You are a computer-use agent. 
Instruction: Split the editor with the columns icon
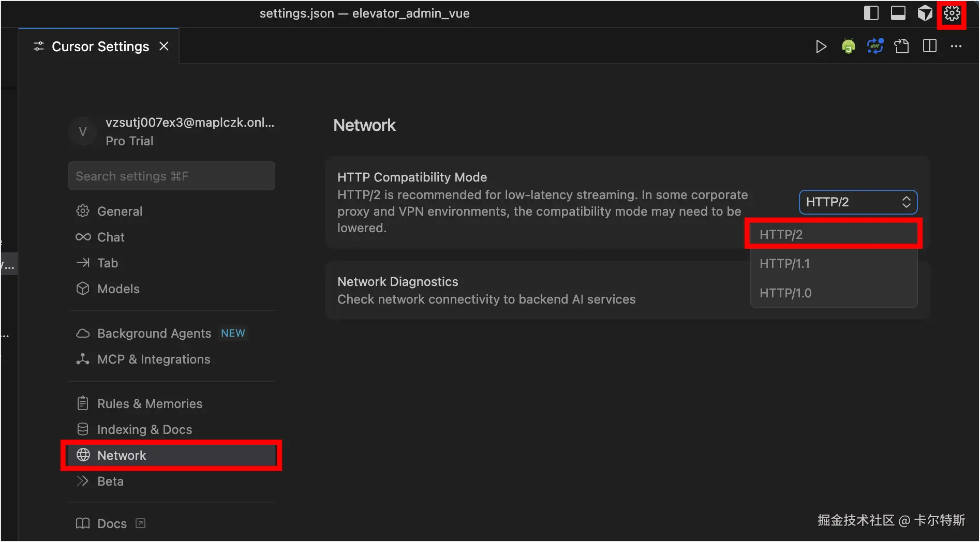(930, 46)
